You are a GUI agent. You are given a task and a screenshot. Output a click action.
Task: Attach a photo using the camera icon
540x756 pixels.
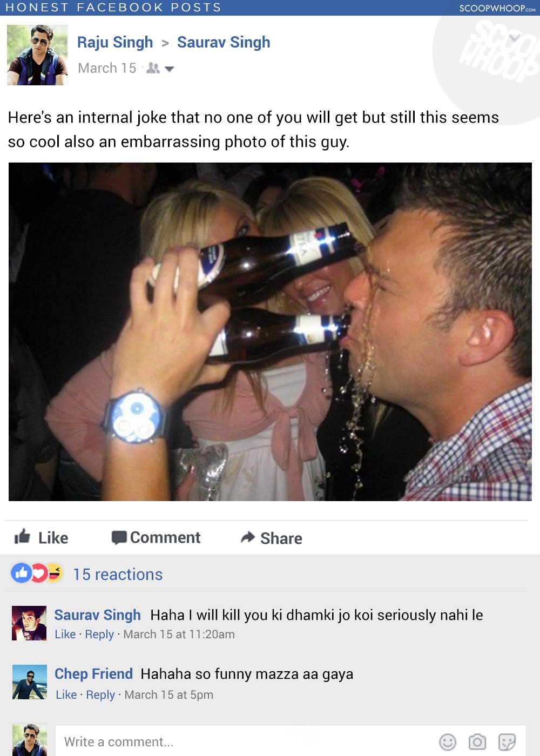coord(477,742)
